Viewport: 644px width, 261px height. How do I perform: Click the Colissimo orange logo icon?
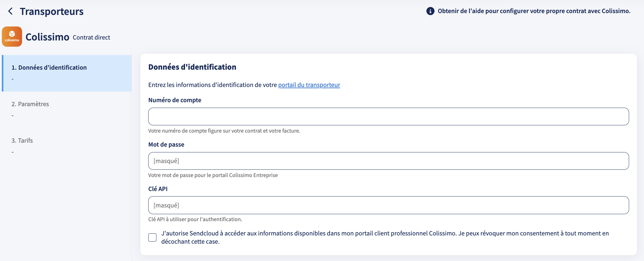[x=12, y=37]
